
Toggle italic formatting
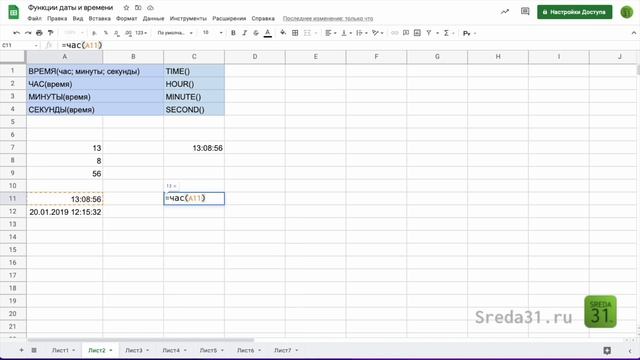(244, 33)
